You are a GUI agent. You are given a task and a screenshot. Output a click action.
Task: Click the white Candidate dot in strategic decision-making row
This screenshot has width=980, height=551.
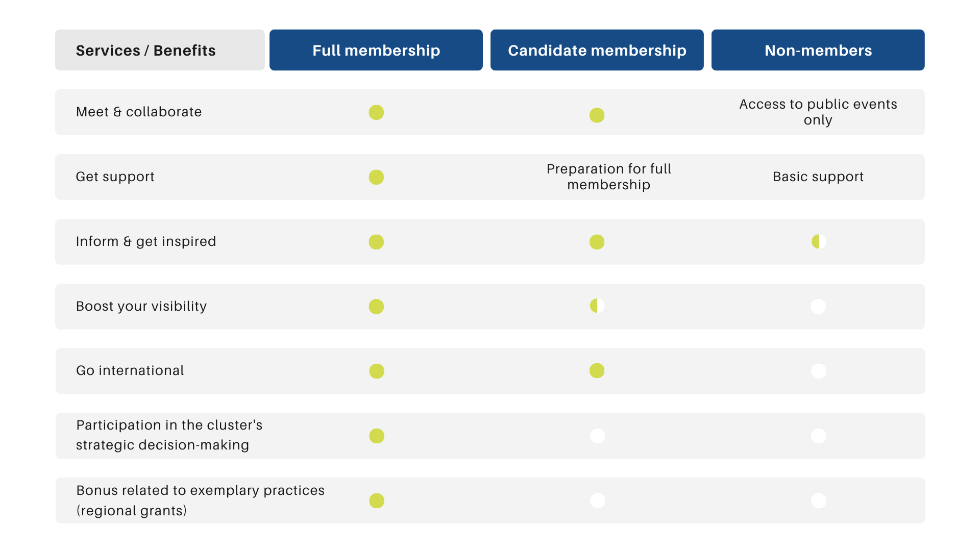[x=598, y=436]
